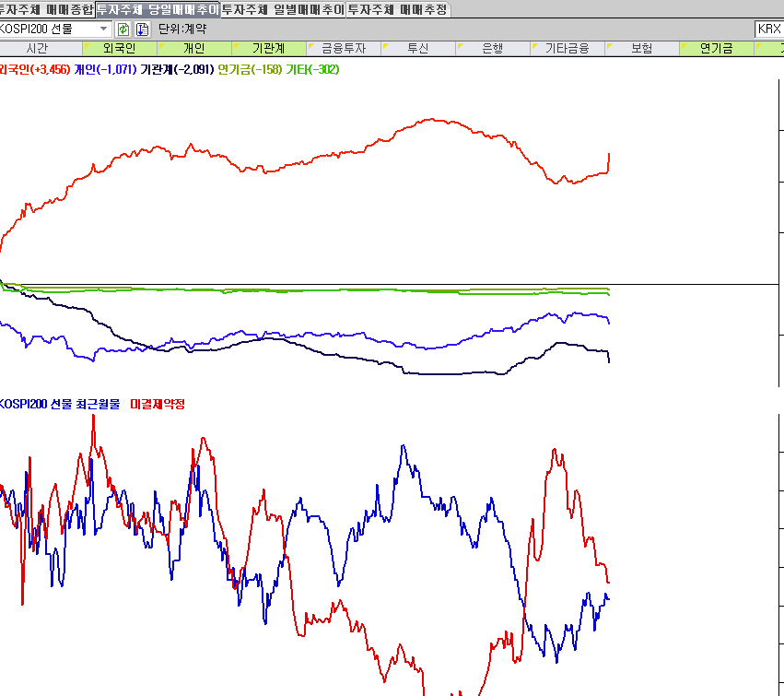Toggle the 개인 investor column
Screen dimensions: 784x696
coord(193,48)
